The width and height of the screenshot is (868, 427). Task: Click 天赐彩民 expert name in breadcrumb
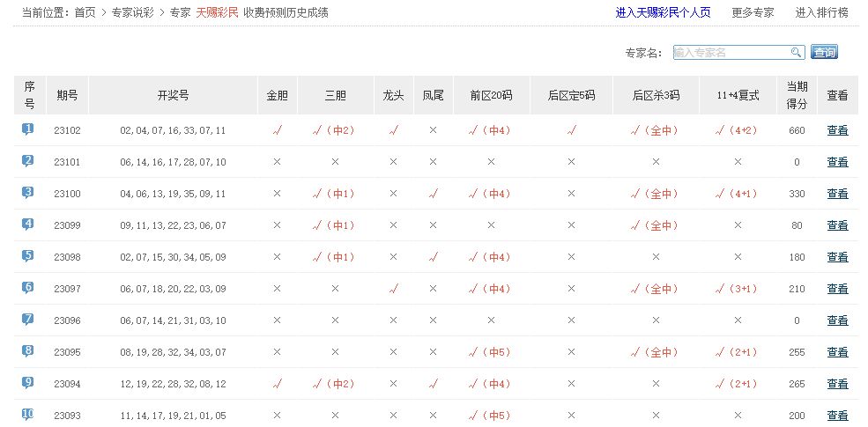(x=217, y=12)
